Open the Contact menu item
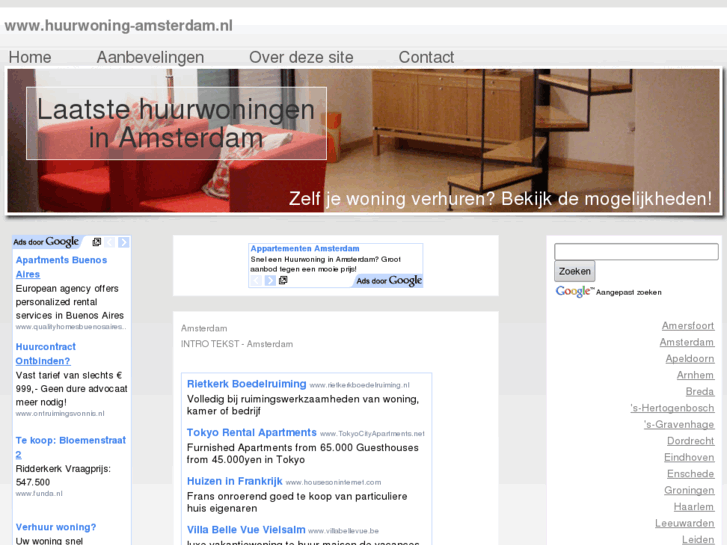This screenshot has height=545, width=727. click(426, 57)
